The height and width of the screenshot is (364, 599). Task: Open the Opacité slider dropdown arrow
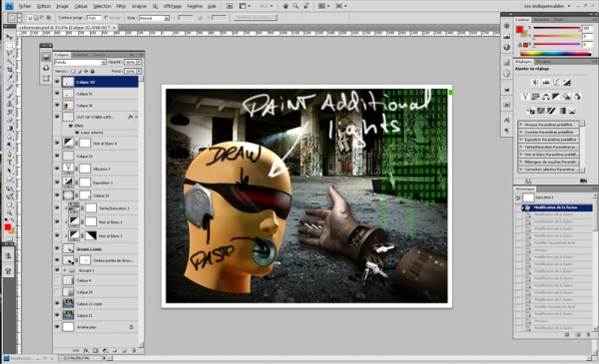click(x=139, y=62)
